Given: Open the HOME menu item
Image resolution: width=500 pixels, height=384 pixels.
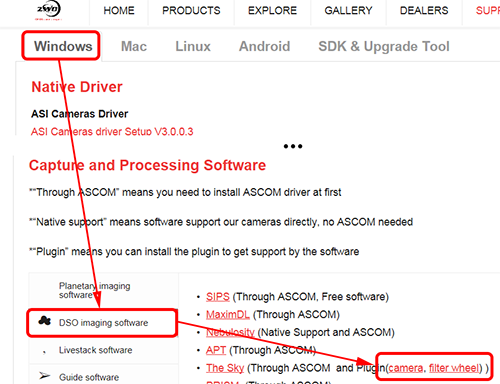Looking at the screenshot, I should click(x=119, y=11).
